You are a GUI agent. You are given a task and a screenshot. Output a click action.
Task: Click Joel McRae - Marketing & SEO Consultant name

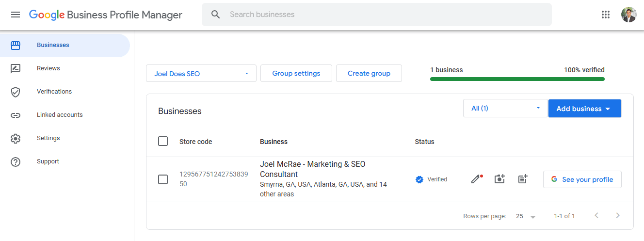tap(313, 169)
